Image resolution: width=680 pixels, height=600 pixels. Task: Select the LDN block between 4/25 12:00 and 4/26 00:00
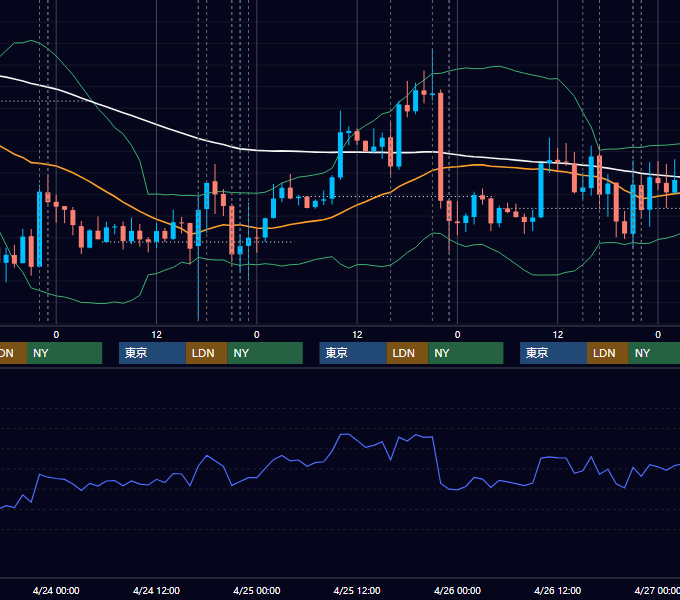click(408, 353)
